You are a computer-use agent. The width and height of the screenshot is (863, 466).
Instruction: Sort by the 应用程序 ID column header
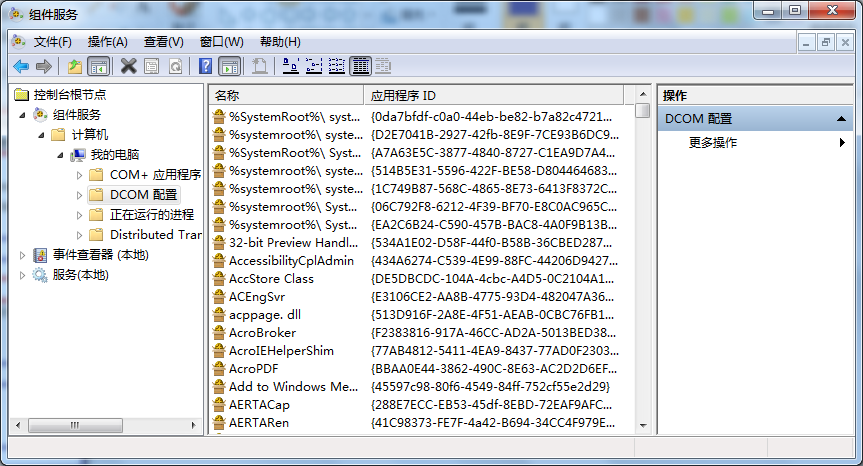tap(494, 95)
